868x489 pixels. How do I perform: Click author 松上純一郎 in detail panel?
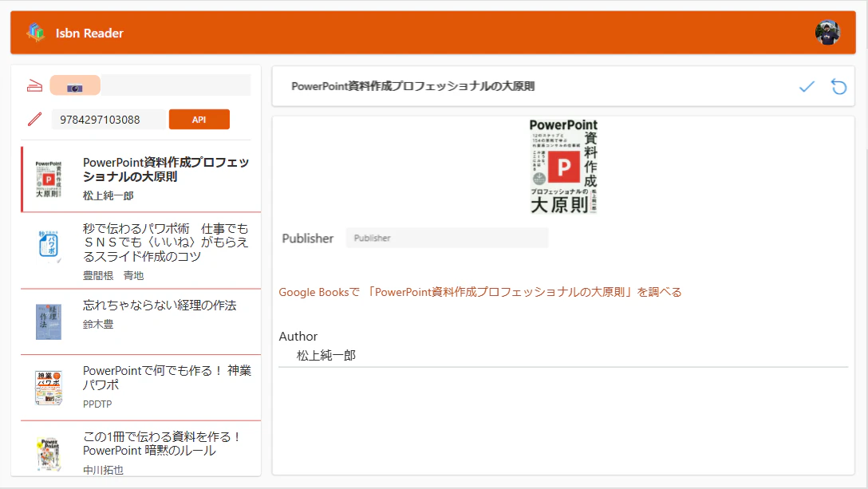click(x=326, y=356)
